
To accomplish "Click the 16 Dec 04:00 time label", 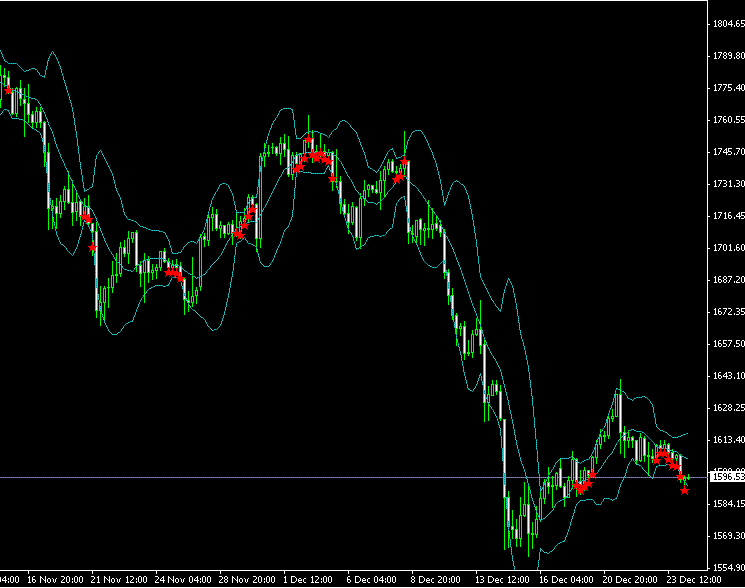I will 566,580.
